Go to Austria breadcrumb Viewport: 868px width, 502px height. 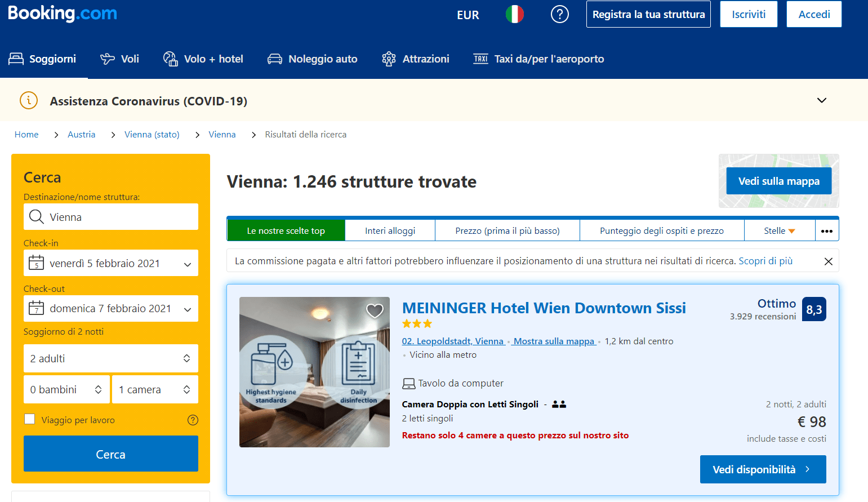tap(81, 134)
